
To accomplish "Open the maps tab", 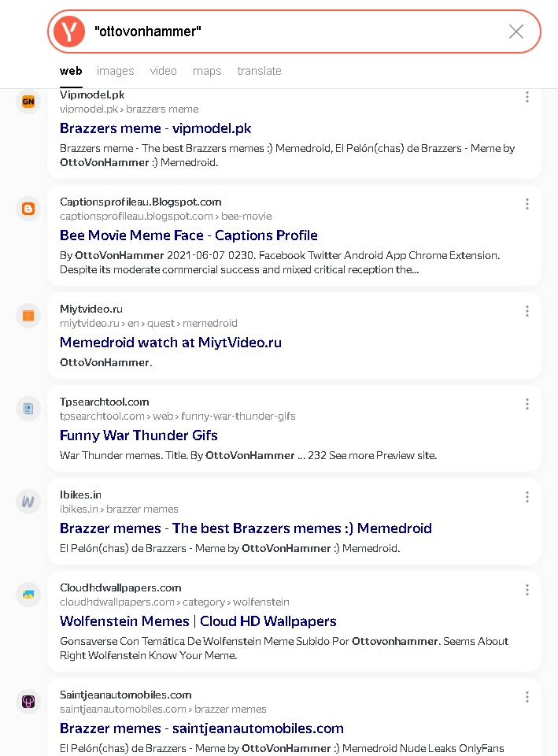I will 207,71.
